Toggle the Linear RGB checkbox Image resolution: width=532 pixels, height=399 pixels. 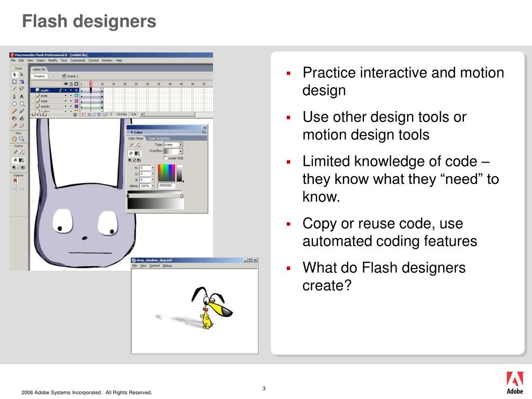(x=165, y=158)
